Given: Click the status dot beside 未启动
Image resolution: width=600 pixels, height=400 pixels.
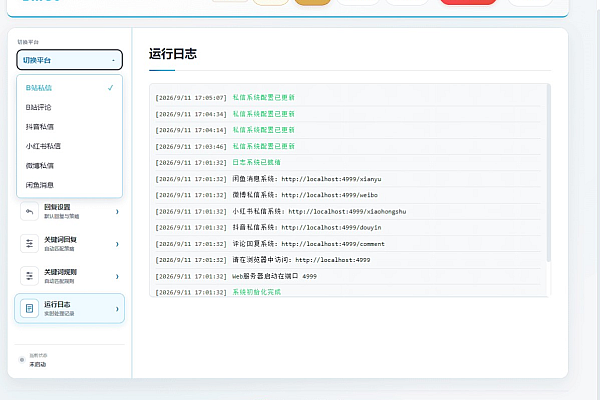Looking at the screenshot, I should pyautogui.click(x=22, y=359).
